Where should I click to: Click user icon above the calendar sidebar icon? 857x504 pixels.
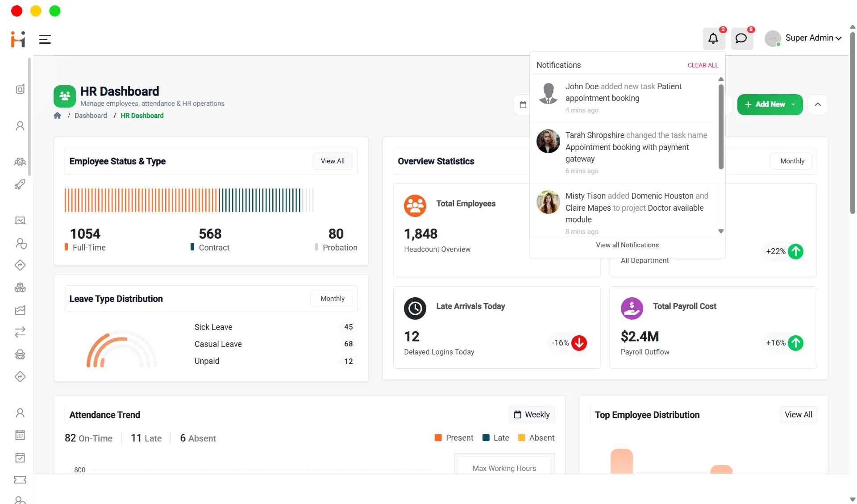click(x=20, y=413)
